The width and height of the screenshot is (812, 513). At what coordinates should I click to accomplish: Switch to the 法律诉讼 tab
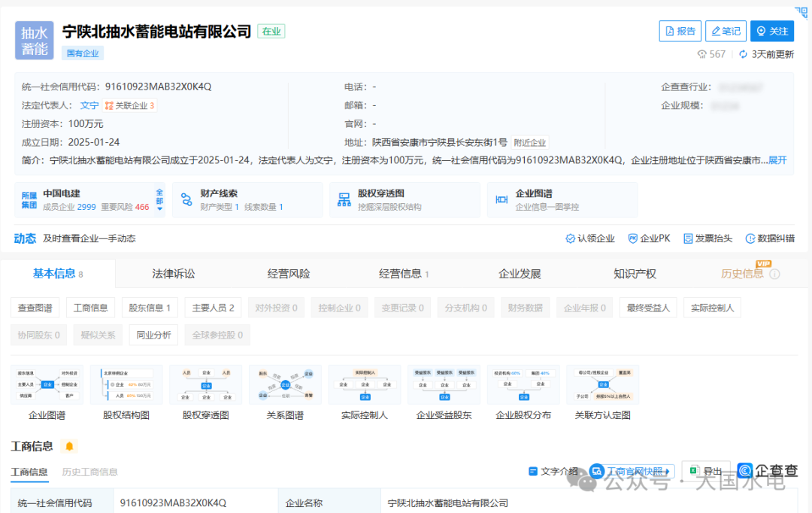click(x=173, y=274)
